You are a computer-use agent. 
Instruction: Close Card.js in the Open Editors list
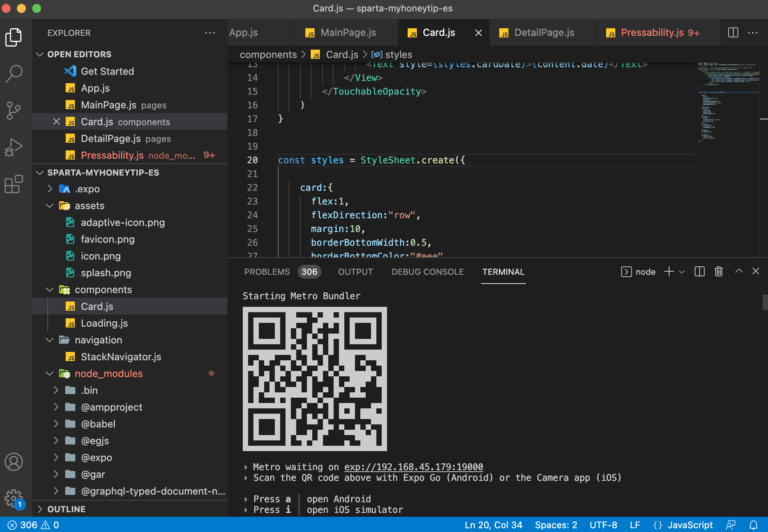(56, 122)
